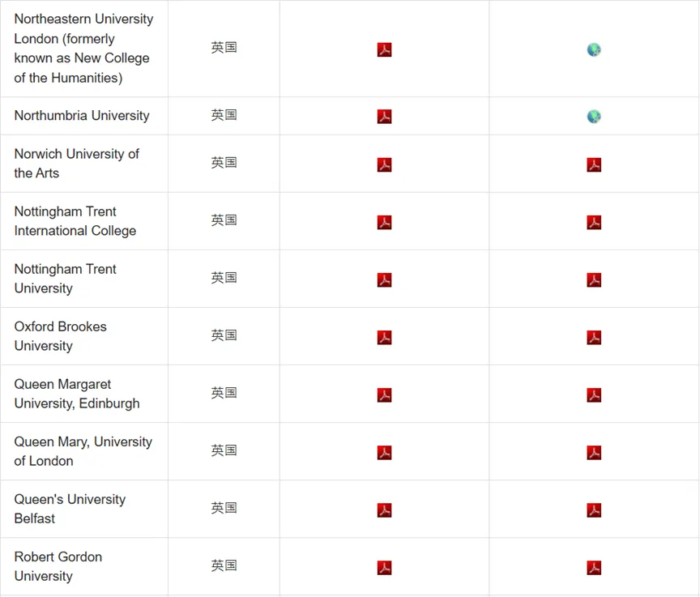
Task: Open first PDF for Nottingham Trent International College
Action: 385,222
